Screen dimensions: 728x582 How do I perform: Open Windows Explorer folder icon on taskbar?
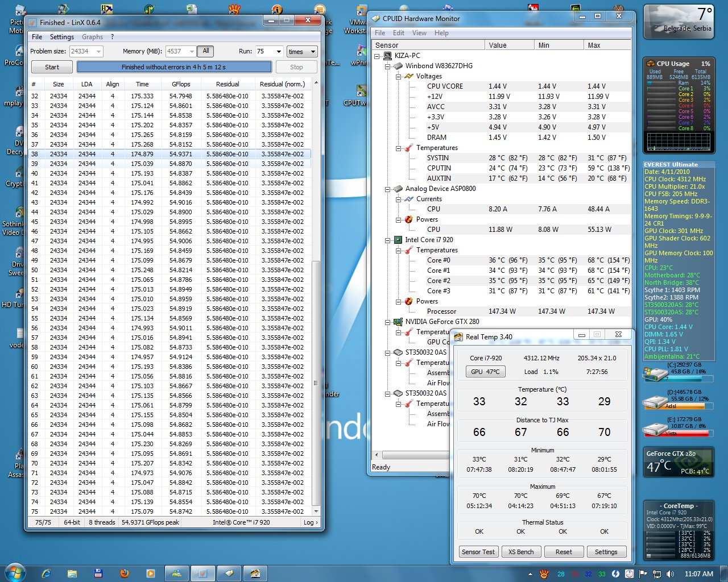click(72, 573)
